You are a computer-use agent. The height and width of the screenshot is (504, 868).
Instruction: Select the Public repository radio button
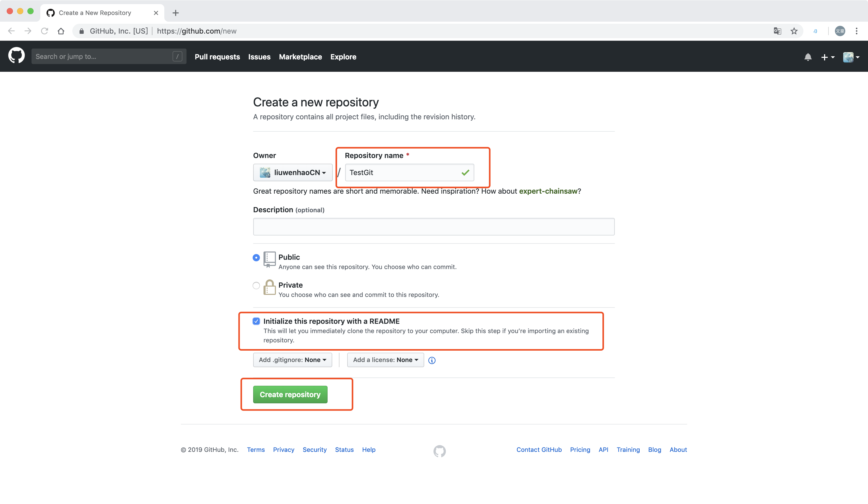tap(256, 257)
